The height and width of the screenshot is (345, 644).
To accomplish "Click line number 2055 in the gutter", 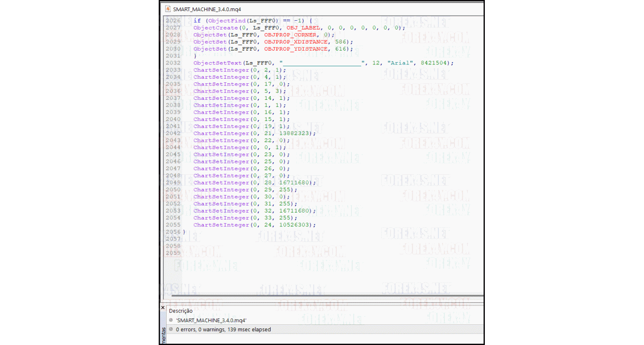I will 173,225.
